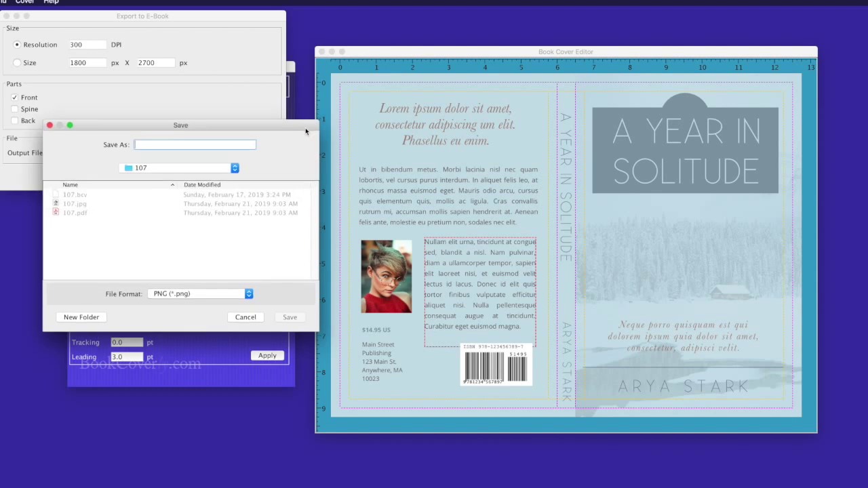Open the Cover menu
Screen dimensions: 868x488
(x=25, y=2)
